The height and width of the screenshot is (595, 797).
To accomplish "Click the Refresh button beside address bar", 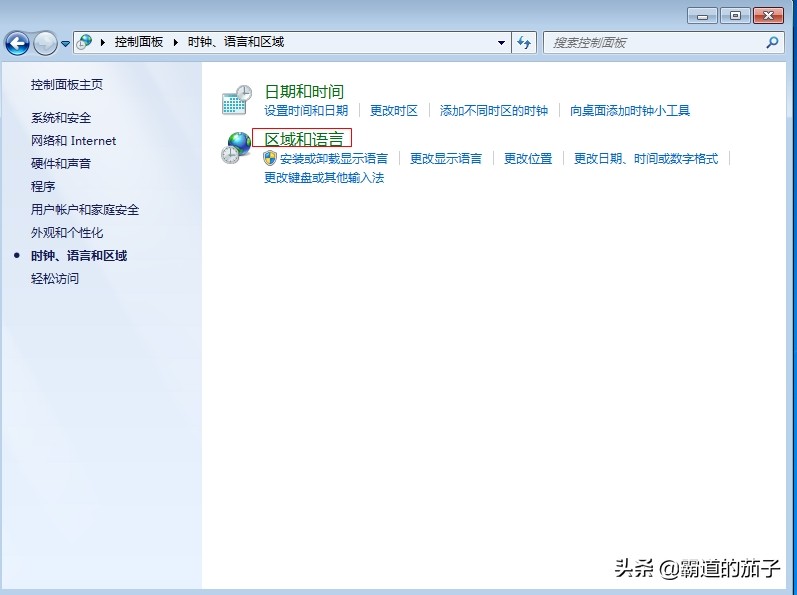I will (524, 43).
